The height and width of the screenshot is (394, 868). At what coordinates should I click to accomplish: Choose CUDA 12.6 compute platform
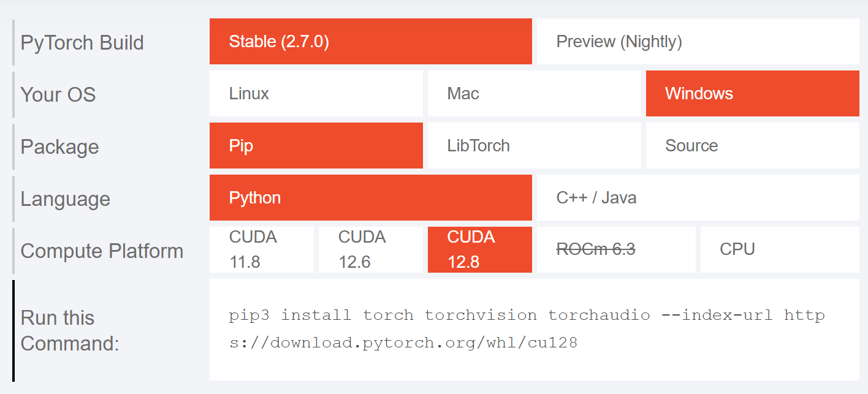(370, 249)
